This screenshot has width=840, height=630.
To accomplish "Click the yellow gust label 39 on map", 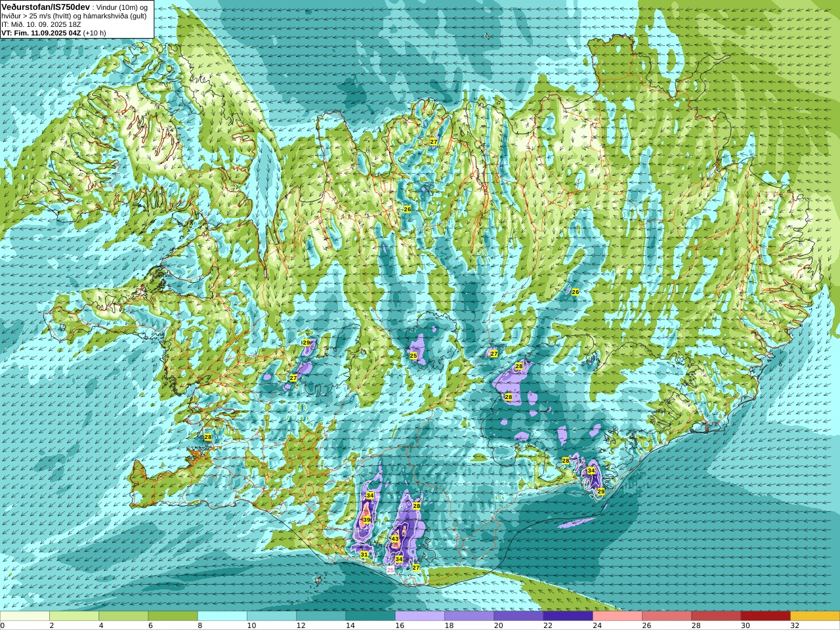I will (367, 519).
